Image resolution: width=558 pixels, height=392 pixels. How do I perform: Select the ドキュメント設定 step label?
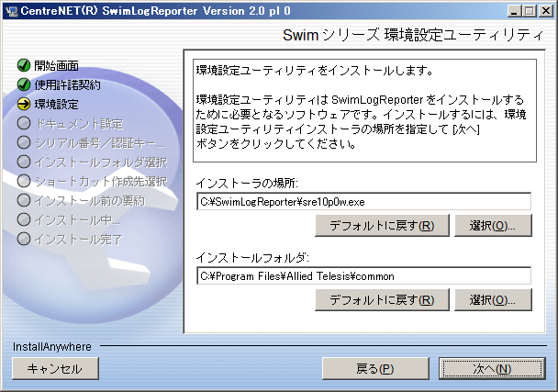pyautogui.click(x=79, y=124)
